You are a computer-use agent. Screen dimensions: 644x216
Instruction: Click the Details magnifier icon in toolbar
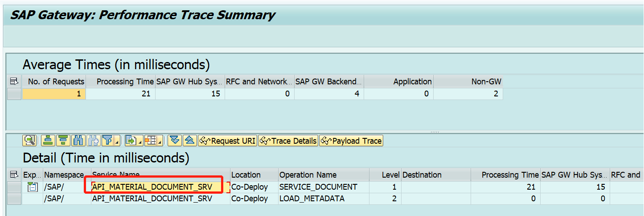29,141
